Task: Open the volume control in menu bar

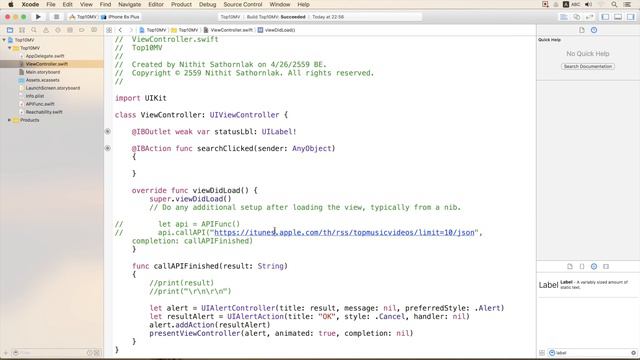Action: click(x=588, y=4)
